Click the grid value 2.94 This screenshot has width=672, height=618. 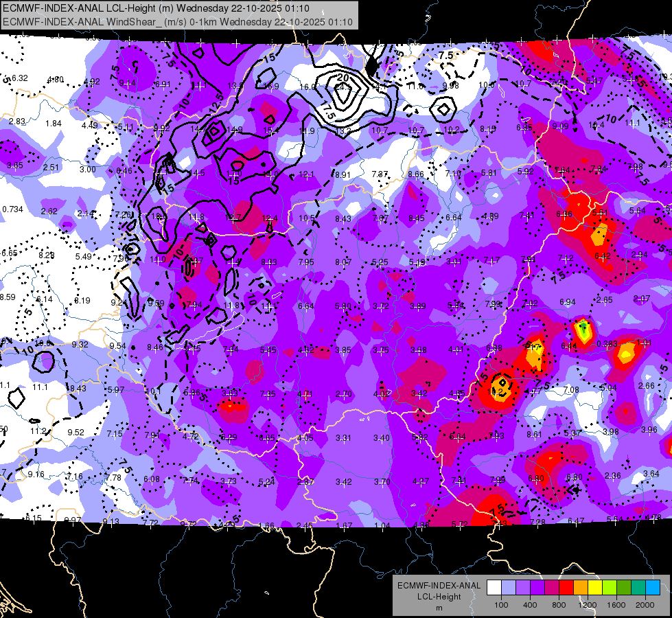pos(640,255)
